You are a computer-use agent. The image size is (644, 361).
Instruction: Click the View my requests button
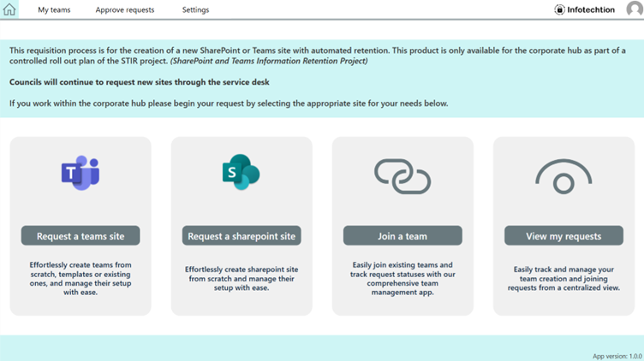click(563, 236)
